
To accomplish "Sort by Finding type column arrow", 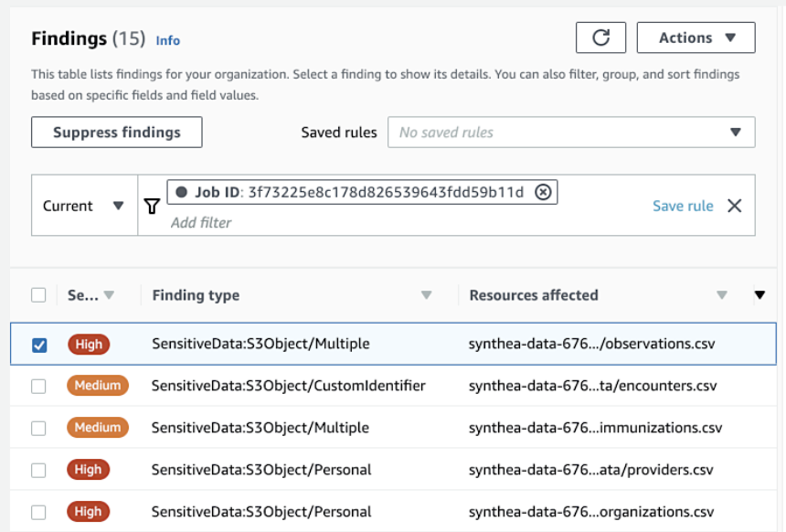I will [426, 295].
